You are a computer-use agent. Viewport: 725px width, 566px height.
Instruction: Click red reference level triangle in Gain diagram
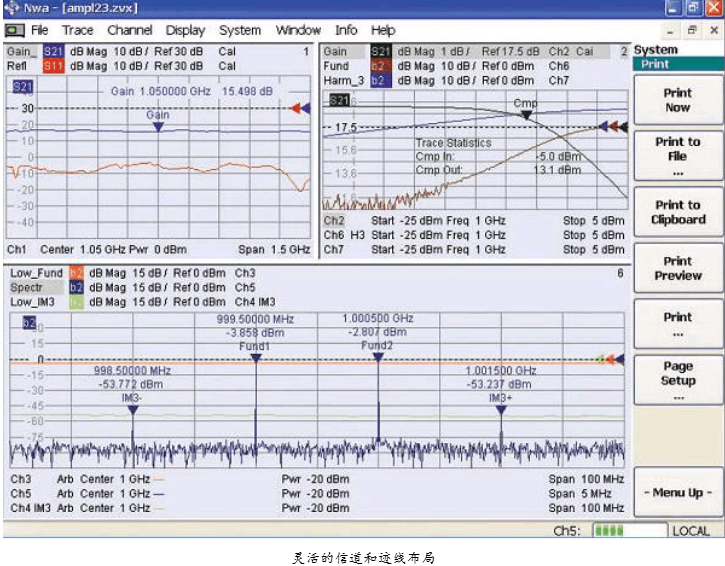(x=294, y=108)
